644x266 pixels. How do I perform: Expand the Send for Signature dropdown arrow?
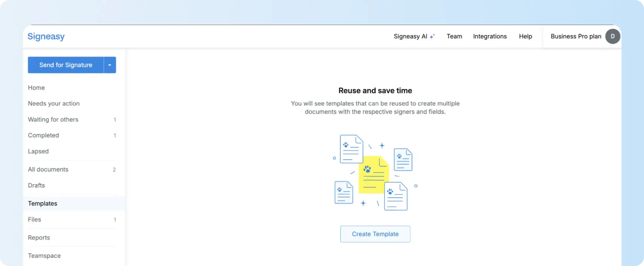[x=110, y=65]
